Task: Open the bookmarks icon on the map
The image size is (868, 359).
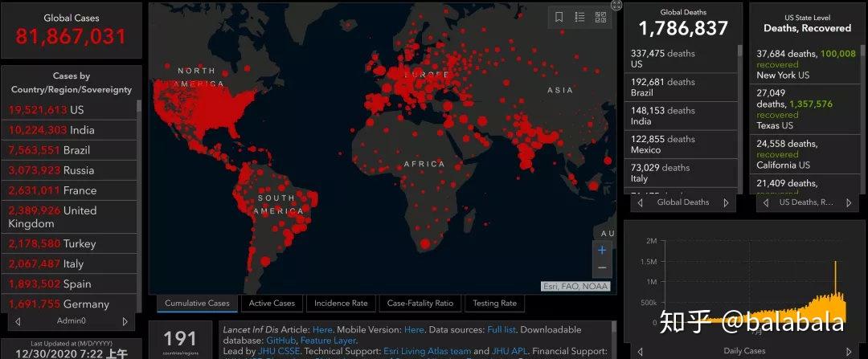Action: 559,17
